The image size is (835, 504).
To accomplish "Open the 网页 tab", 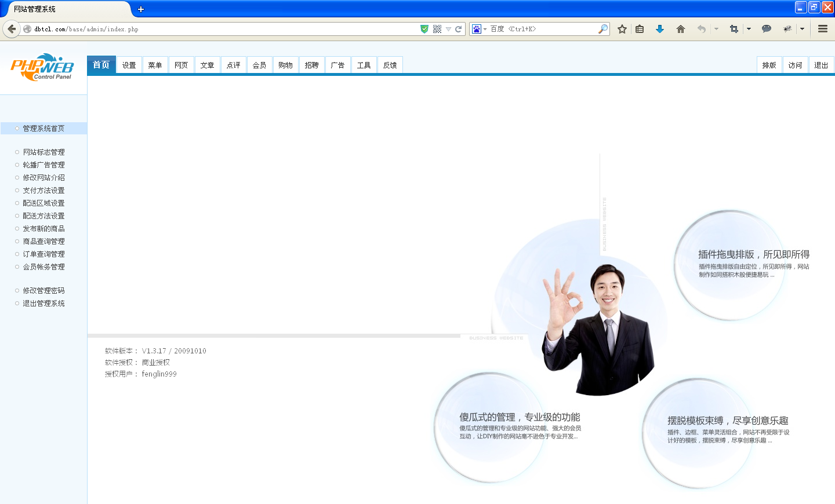I will click(181, 65).
